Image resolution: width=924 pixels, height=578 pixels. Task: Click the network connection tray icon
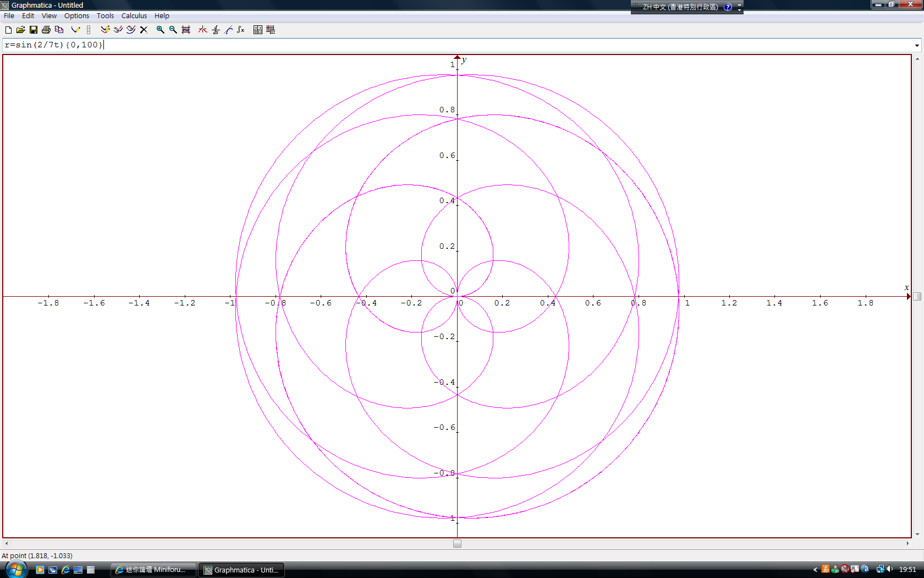tap(880, 569)
